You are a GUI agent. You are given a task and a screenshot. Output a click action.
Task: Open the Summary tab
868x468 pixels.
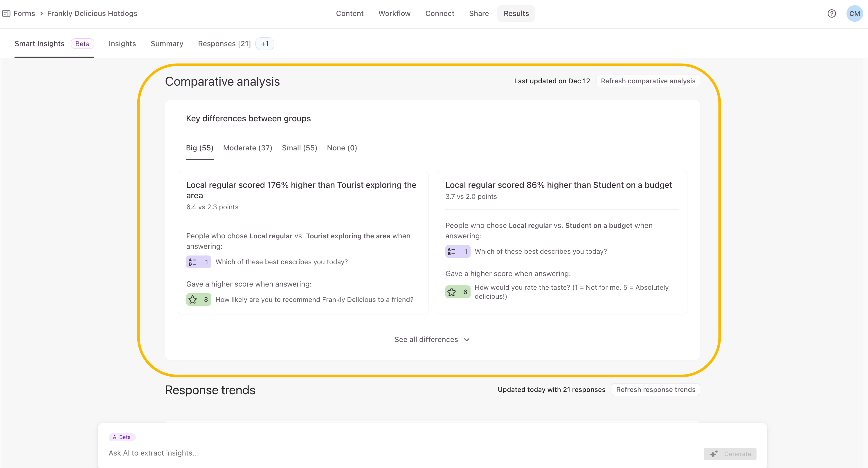tap(167, 44)
